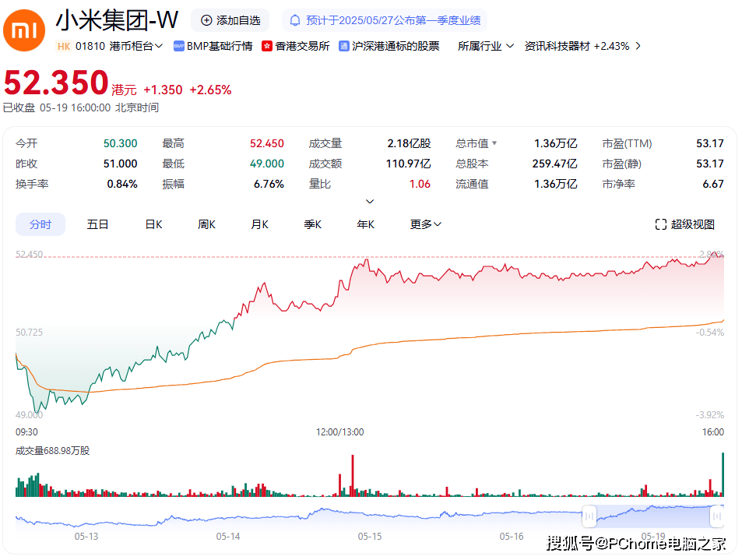
Task: Click the BMP基础行情 badge icon
Action: [x=179, y=47]
